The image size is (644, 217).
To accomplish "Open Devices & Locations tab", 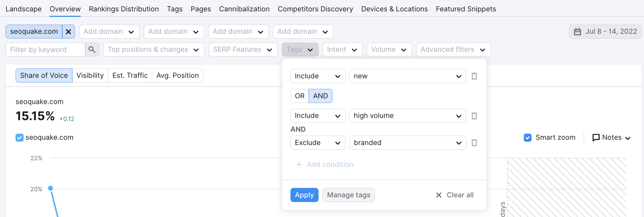I will (394, 9).
